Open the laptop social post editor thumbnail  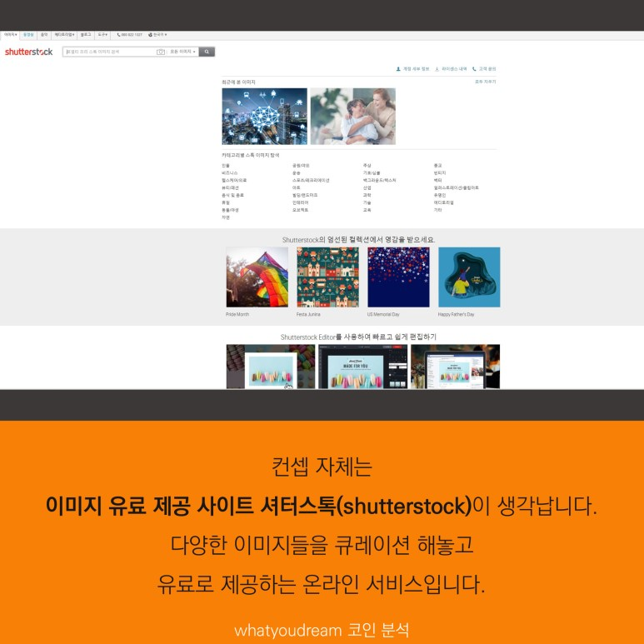(x=456, y=367)
